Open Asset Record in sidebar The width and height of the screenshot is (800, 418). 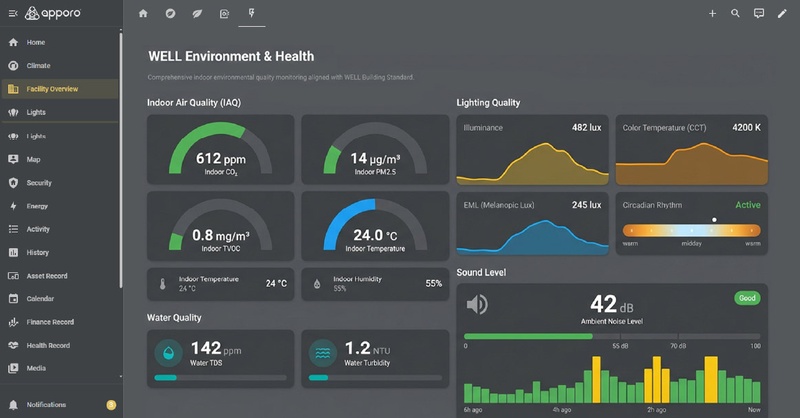point(60,276)
